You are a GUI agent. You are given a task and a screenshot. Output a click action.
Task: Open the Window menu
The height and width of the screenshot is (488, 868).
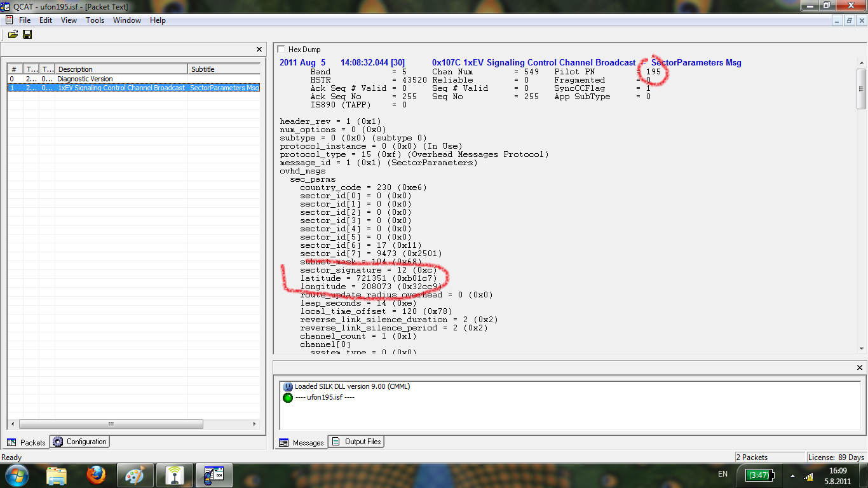pos(127,20)
